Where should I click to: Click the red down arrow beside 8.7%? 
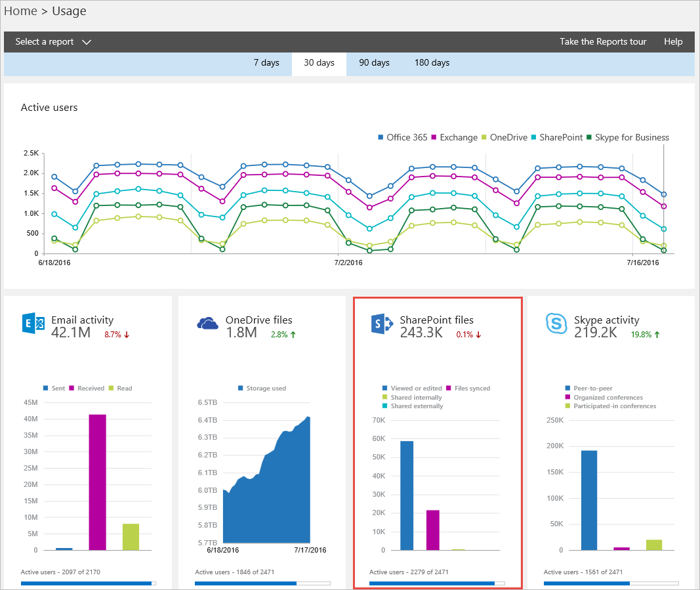coord(127,335)
